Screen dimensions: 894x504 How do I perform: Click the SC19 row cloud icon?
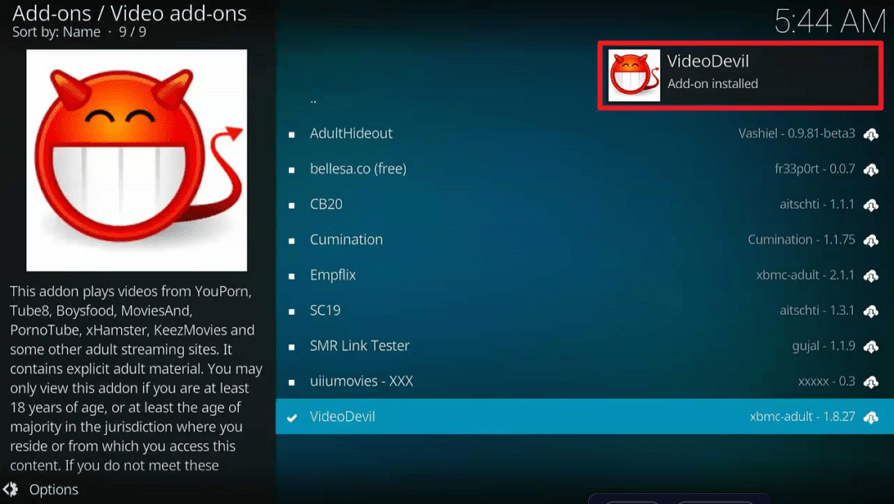[871, 311]
